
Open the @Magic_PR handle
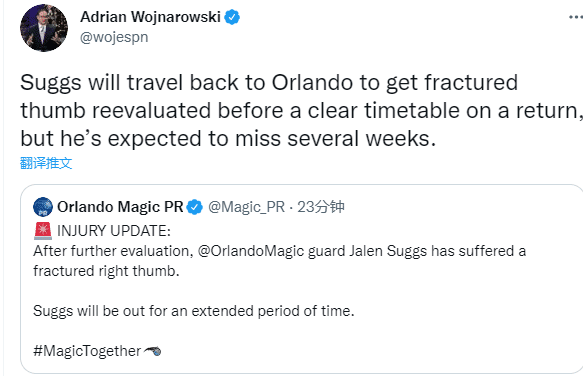247,207
